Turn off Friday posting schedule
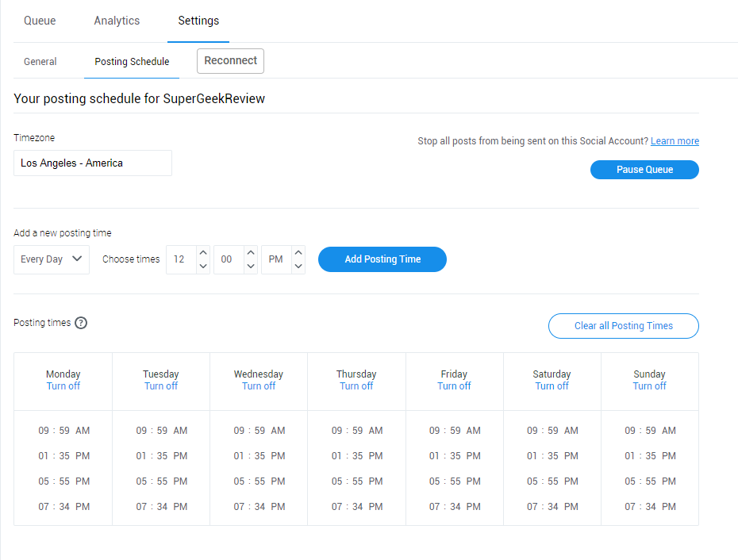Screen dimensions: 738x560 point(454,385)
